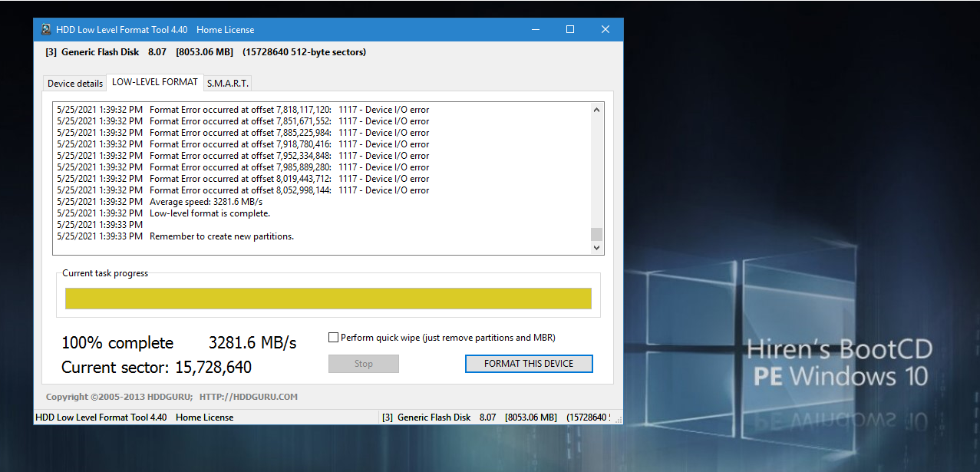
Task: Click the error line at offset 8,052,998,144
Action: point(243,190)
